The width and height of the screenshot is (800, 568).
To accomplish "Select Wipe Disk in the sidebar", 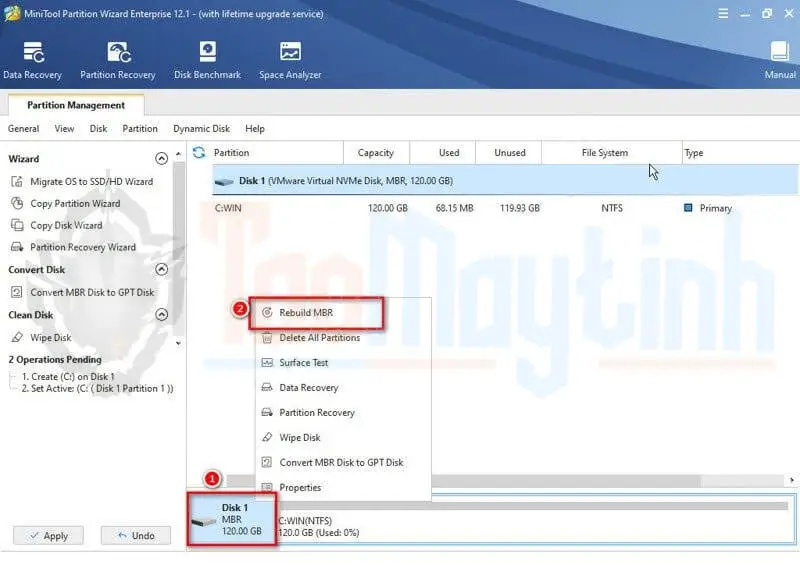I will pos(50,338).
